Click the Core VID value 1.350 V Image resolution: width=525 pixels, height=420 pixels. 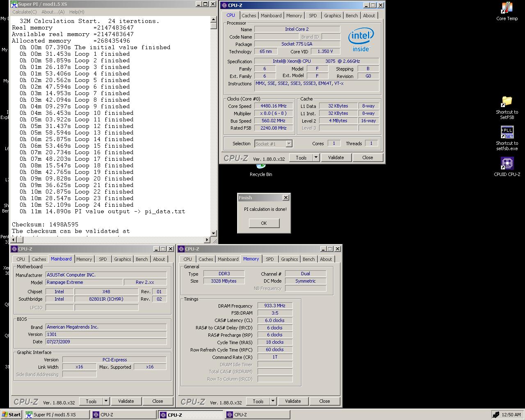coord(325,51)
